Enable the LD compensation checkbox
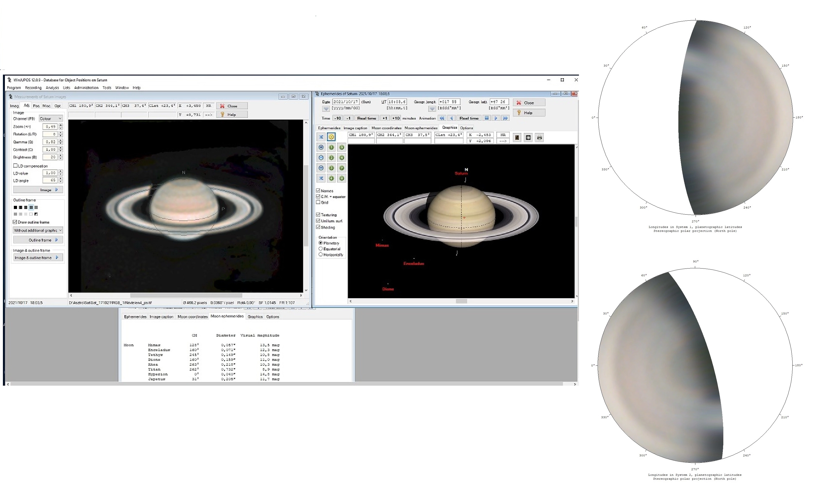Image resolution: width=831 pixels, height=504 pixels. click(x=16, y=166)
